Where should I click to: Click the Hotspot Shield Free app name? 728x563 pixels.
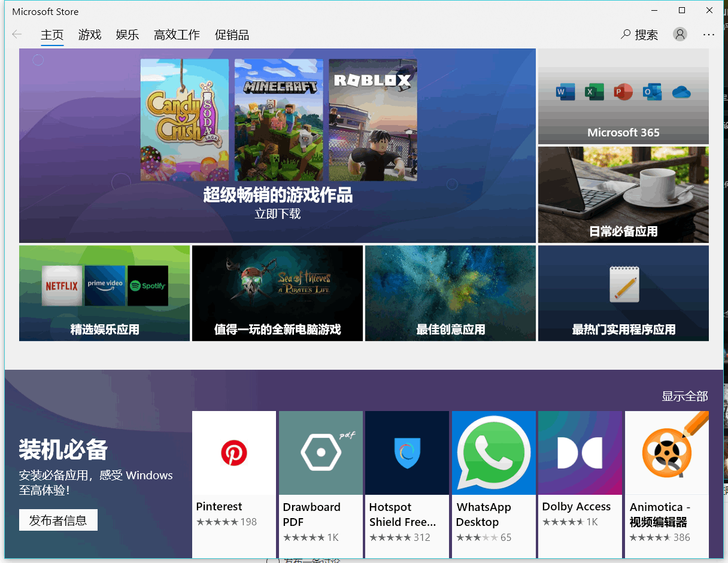tap(402, 515)
